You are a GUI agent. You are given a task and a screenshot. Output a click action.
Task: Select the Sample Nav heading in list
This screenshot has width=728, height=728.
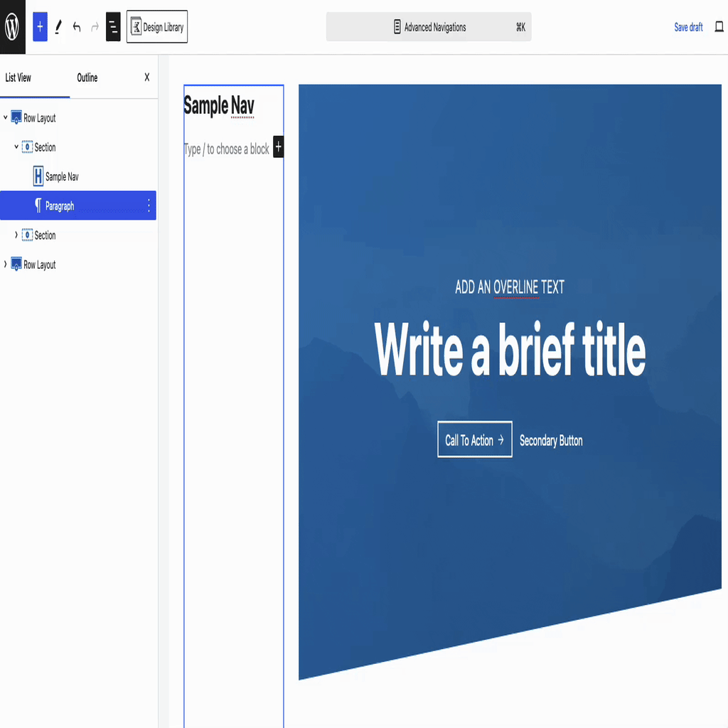63,176
